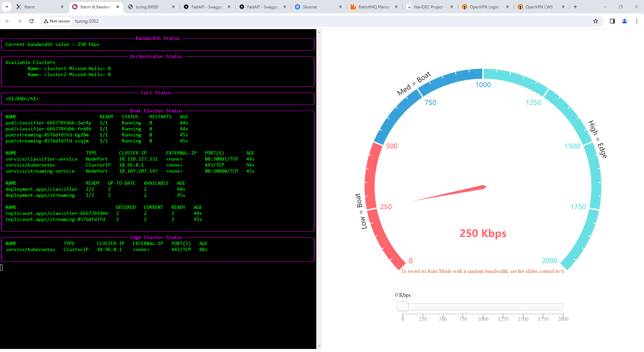Click deployment.apps/classifier entry

coord(41,189)
